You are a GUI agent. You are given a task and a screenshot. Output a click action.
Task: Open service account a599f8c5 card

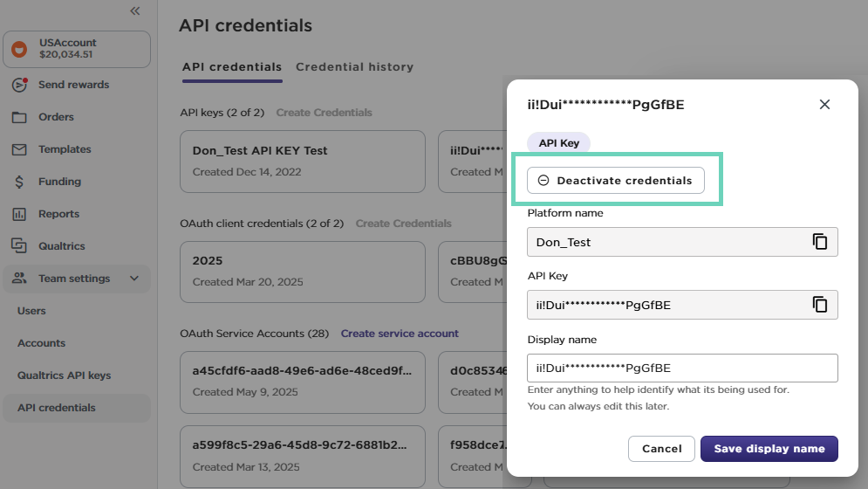point(303,457)
